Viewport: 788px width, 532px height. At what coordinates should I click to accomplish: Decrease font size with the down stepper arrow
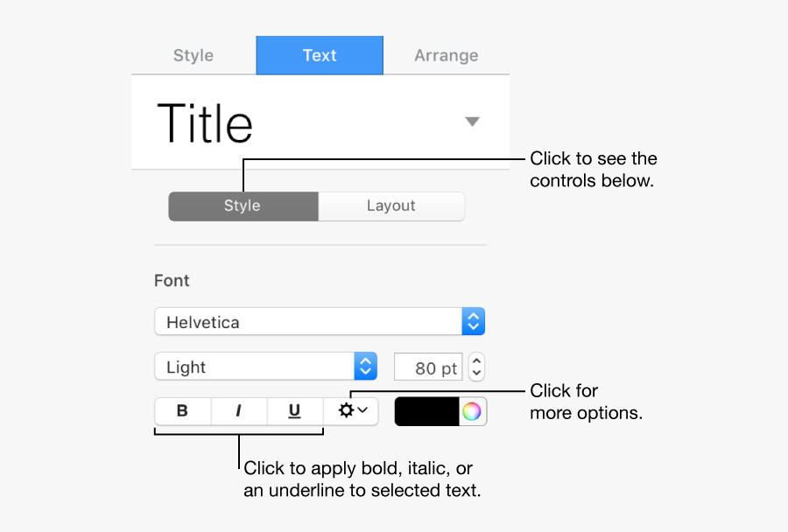(476, 374)
